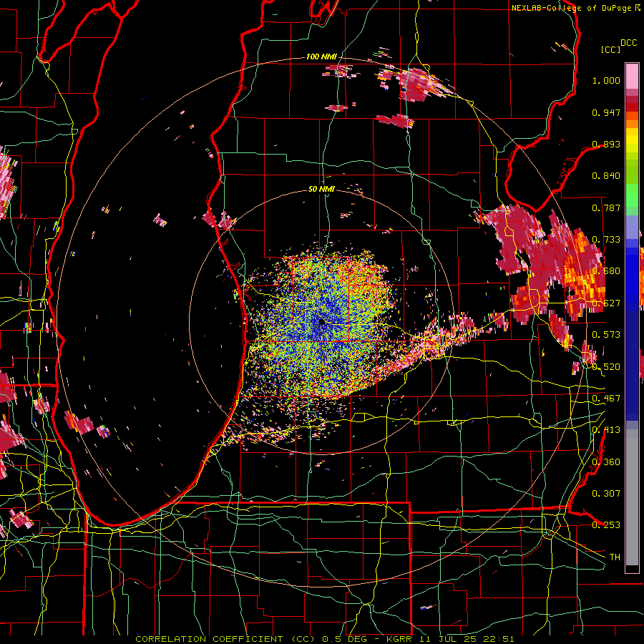
Task: Select the 0.627 legend value
Action: (606, 303)
